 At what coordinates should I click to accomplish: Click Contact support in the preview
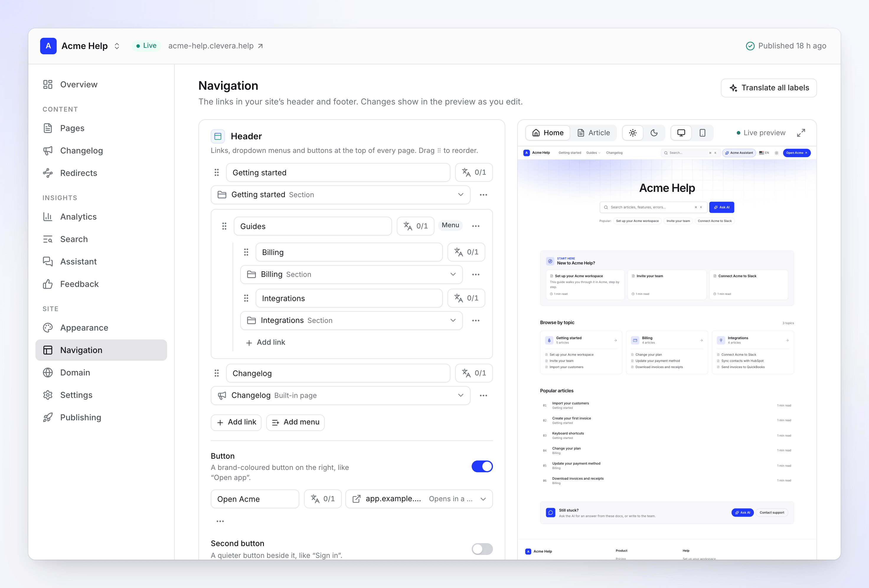tap(772, 512)
